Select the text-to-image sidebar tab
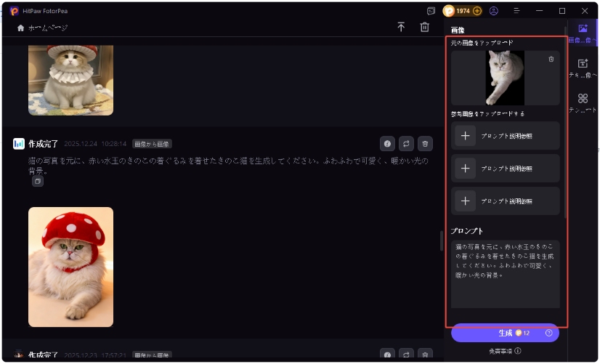 pyautogui.click(x=583, y=68)
